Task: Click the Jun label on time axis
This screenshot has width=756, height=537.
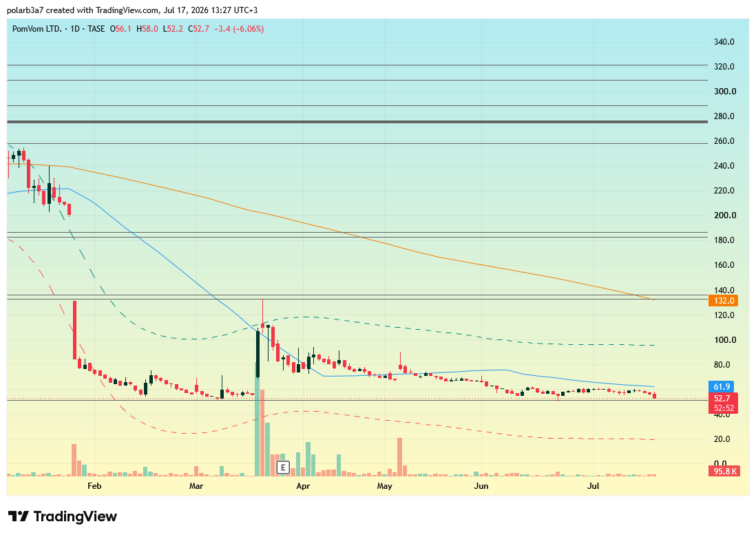Action: click(x=481, y=486)
